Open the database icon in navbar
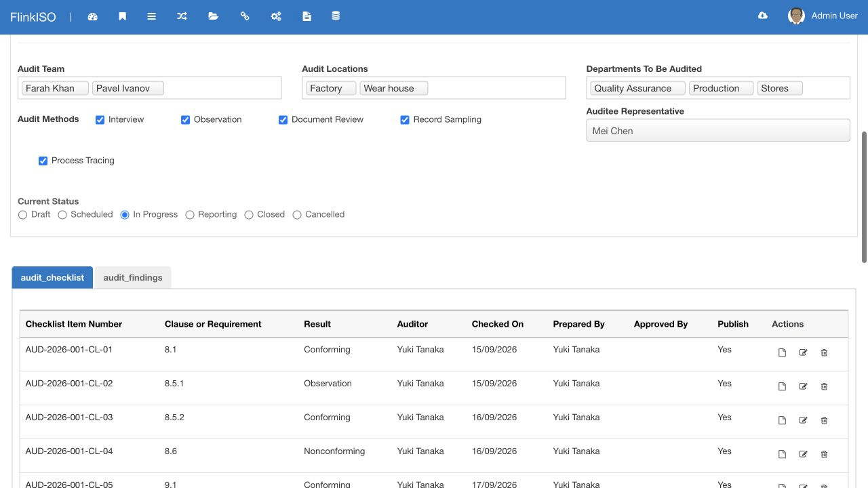Viewport: 868px width, 488px height. pos(336,16)
